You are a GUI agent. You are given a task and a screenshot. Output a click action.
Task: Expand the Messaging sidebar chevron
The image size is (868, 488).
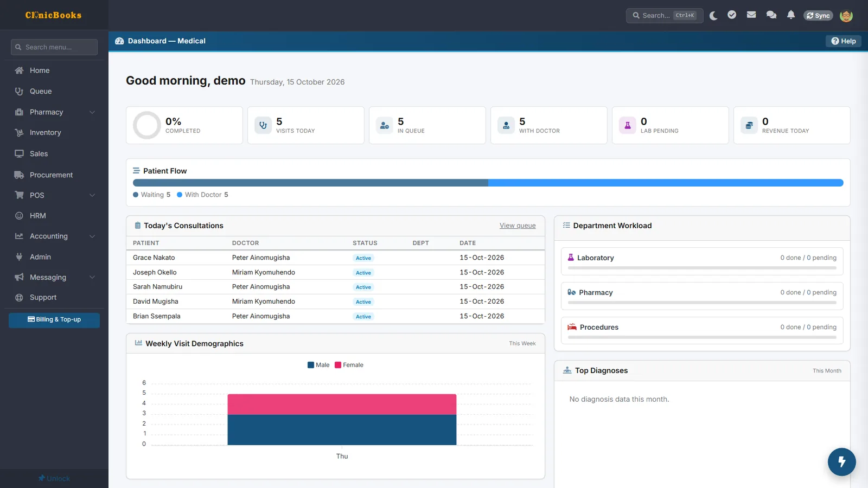(x=92, y=277)
